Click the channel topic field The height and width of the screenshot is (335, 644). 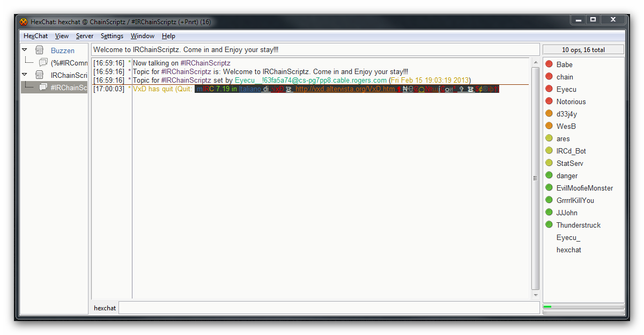pyautogui.click(x=315, y=50)
